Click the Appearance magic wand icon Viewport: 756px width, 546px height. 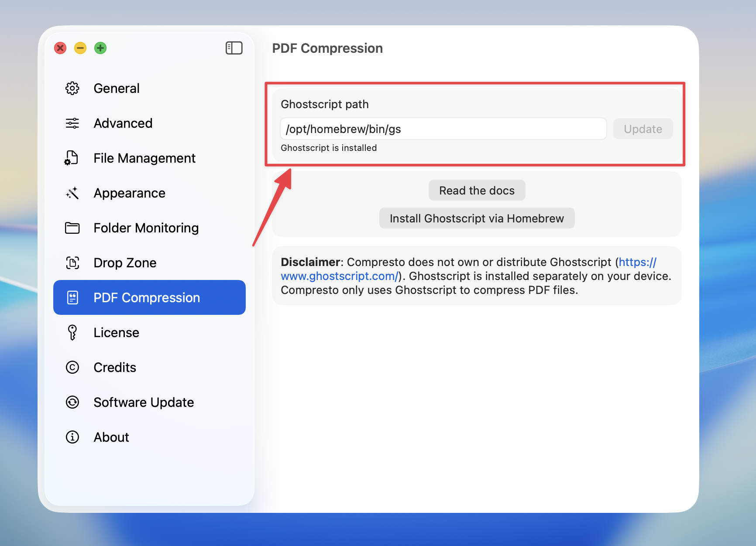coord(72,193)
